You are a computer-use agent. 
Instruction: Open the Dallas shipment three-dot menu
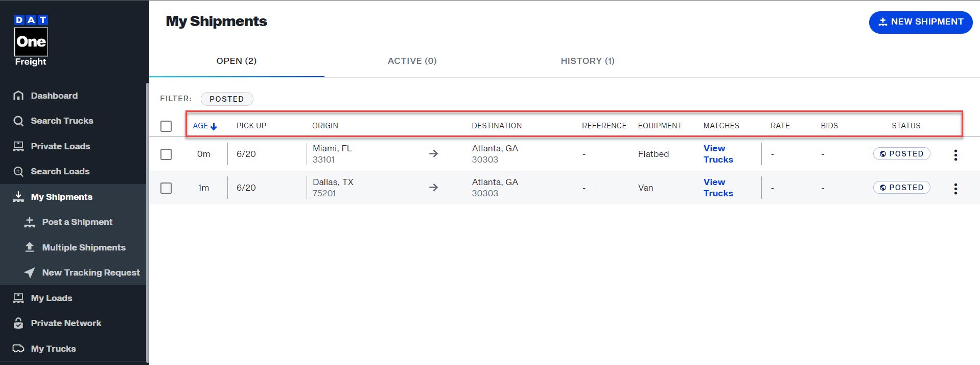tap(955, 189)
